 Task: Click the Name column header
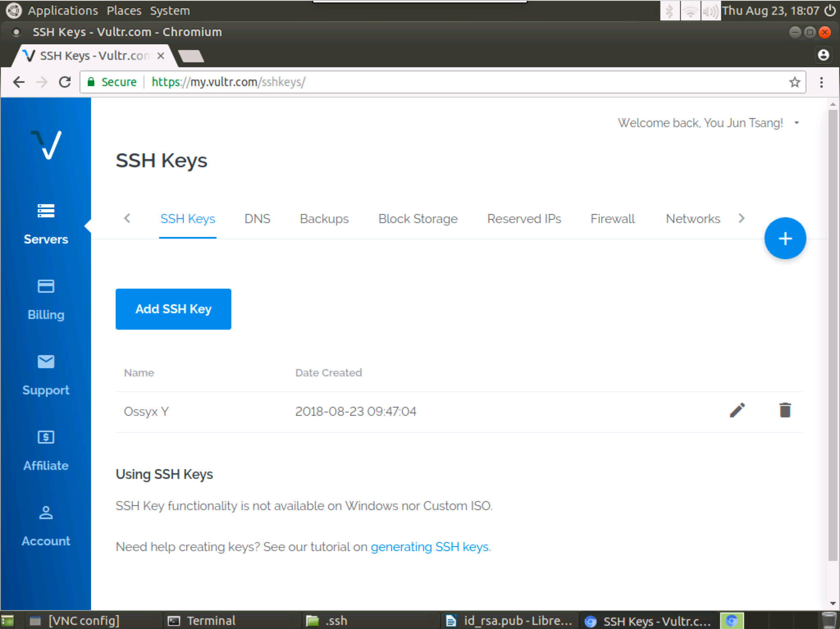pos(139,373)
